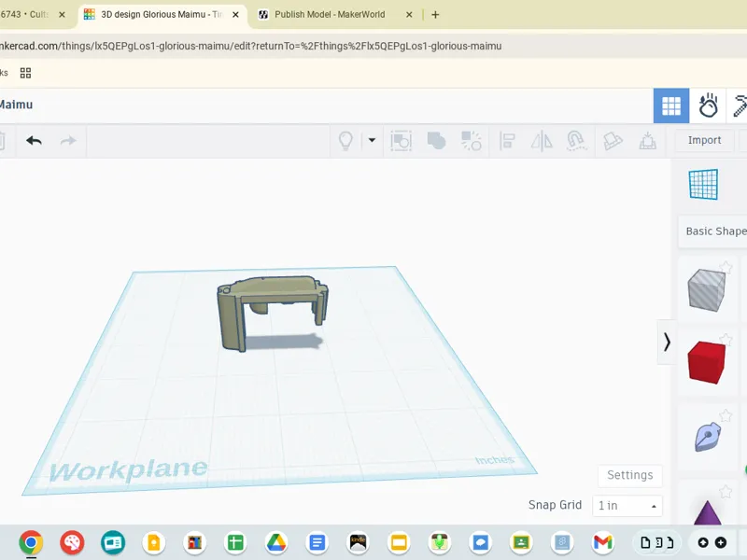
Task: Close the 3D design Glorious Maimu tab
Action: [x=235, y=15]
